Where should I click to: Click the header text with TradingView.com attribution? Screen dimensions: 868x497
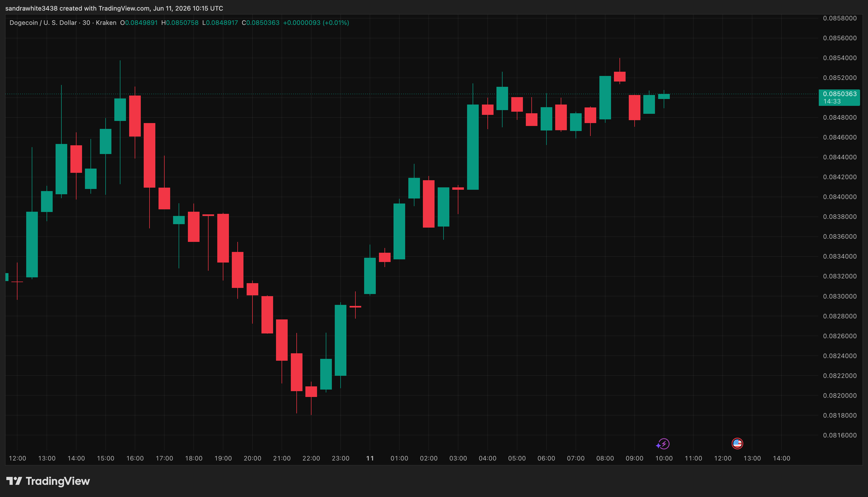tap(114, 8)
